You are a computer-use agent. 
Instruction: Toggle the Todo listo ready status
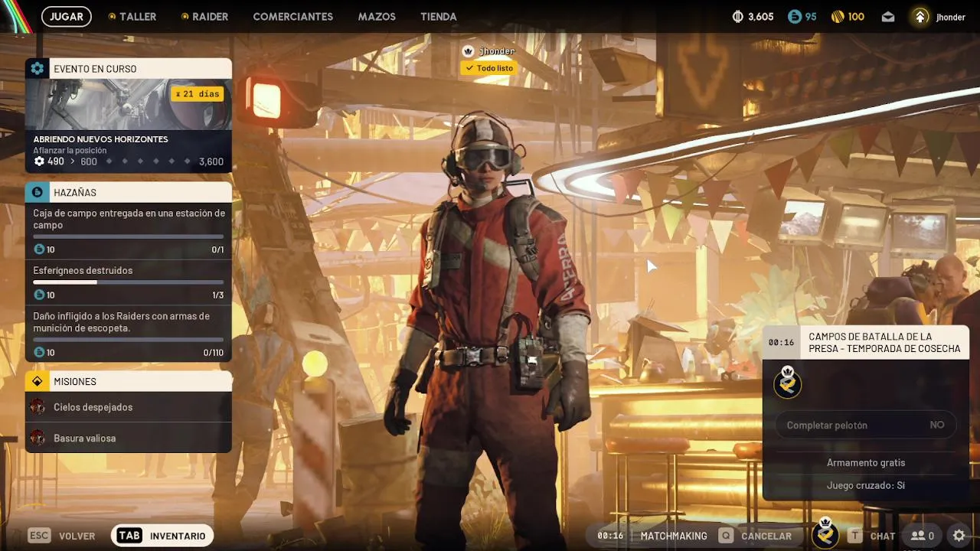488,68
